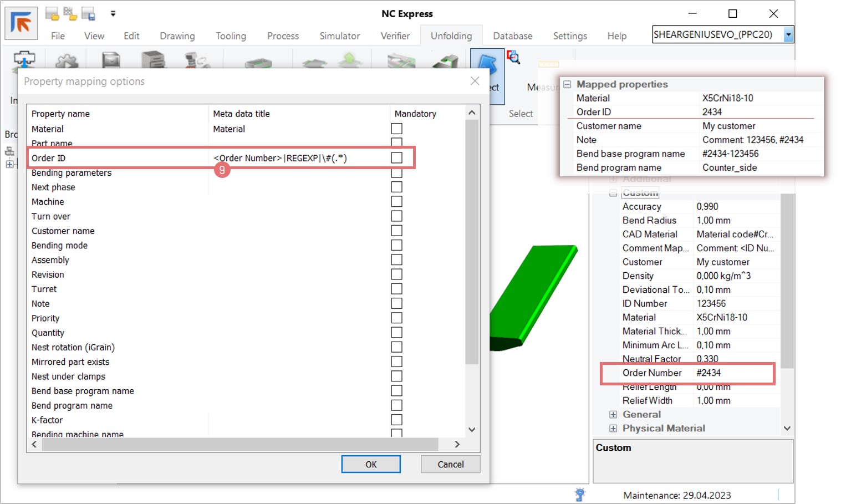Click the save disk quick access icon
The image size is (846, 504).
point(88,14)
